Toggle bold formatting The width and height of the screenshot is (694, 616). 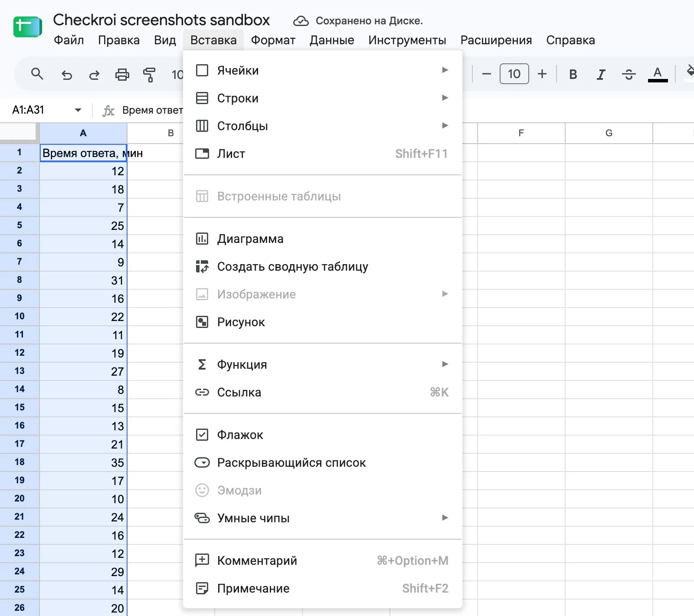(x=573, y=74)
